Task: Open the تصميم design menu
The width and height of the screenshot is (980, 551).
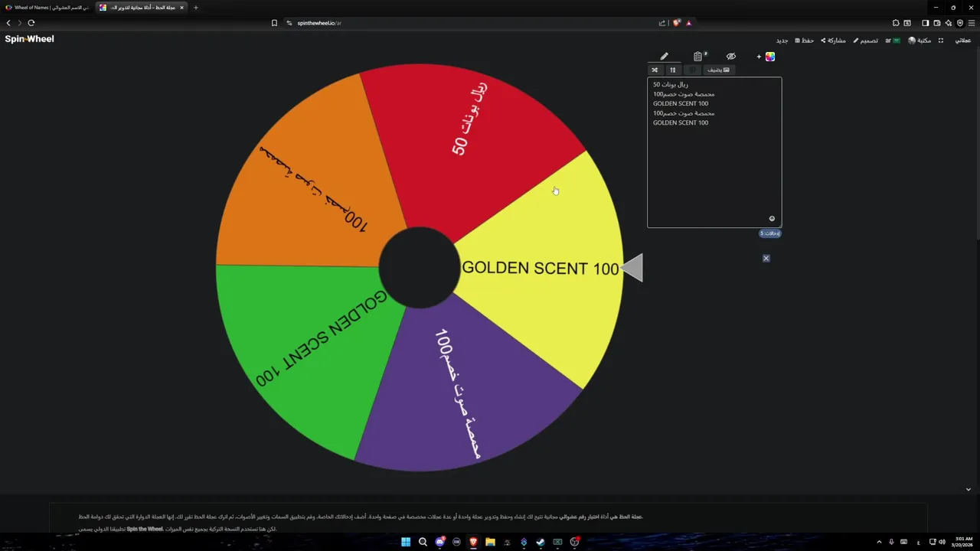Action: click(866, 41)
